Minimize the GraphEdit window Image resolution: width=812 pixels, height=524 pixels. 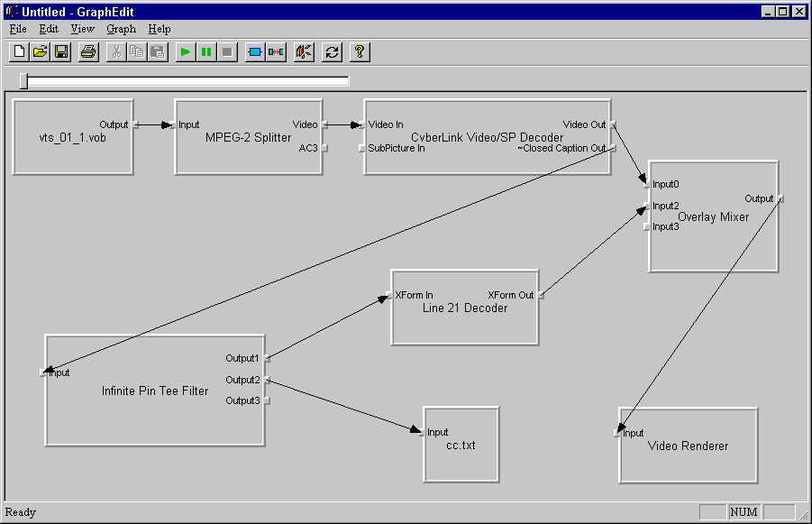tap(768, 12)
